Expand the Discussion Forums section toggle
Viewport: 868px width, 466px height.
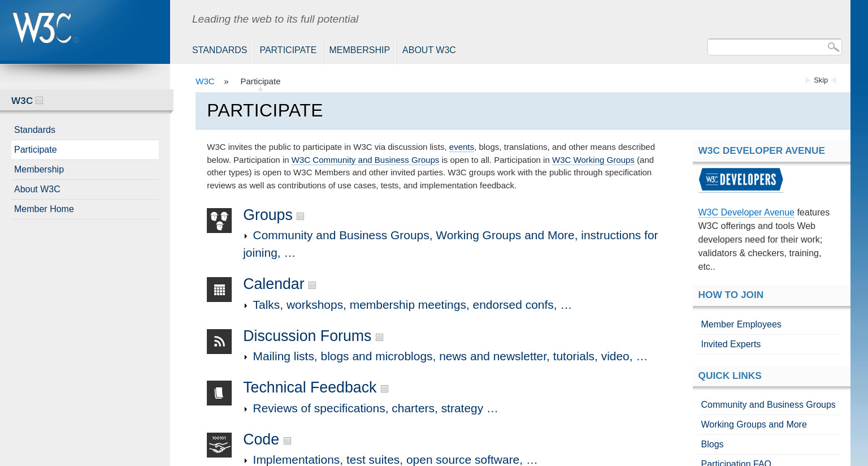coord(379,338)
